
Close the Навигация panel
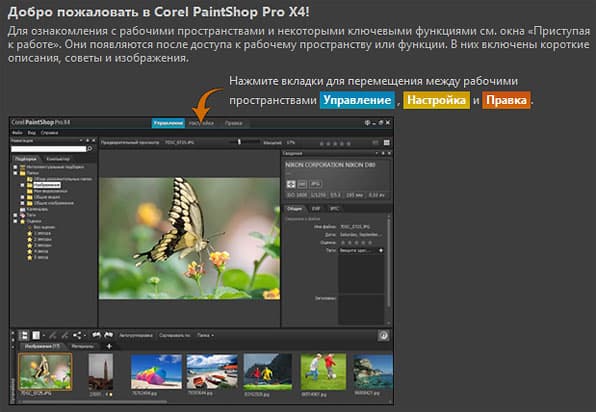tap(94, 141)
